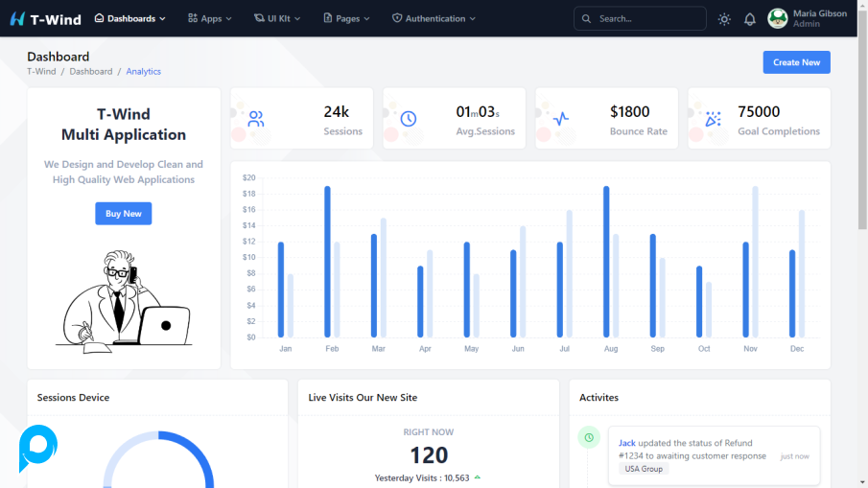The width and height of the screenshot is (868, 488).
Task: Open the Apps menu
Action: [x=210, y=18]
